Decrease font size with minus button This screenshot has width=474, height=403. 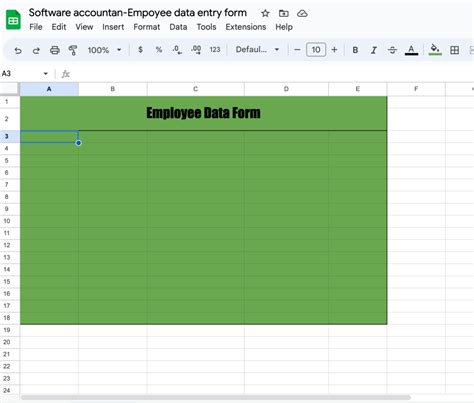click(x=297, y=50)
